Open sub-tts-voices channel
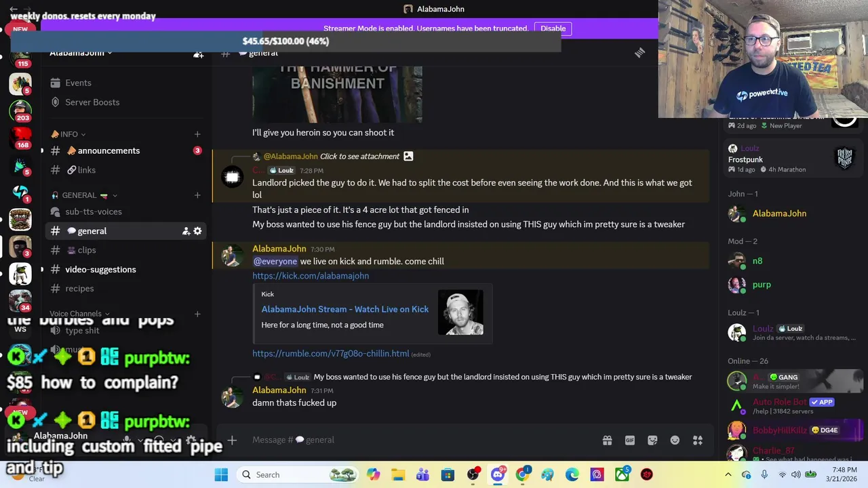Image resolution: width=868 pixels, height=488 pixels. click(x=126, y=211)
